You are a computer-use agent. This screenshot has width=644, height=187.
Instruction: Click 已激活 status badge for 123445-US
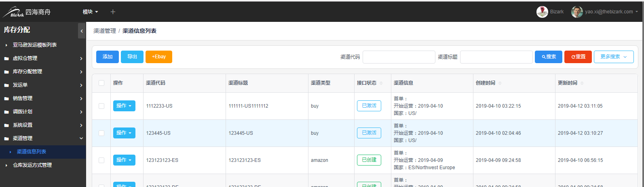(369, 133)
